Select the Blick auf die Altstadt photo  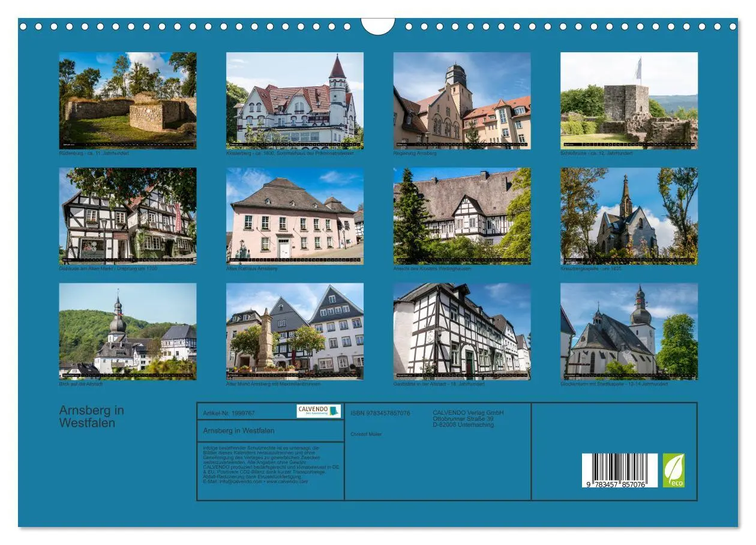point(127,331)
